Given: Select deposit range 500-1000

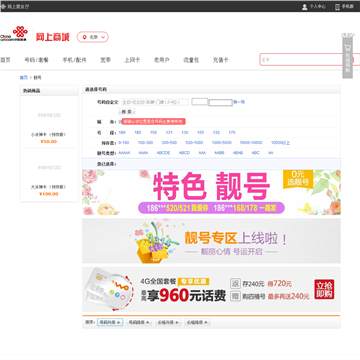Looking at the screenshot, I should click(x=194, y=143).
